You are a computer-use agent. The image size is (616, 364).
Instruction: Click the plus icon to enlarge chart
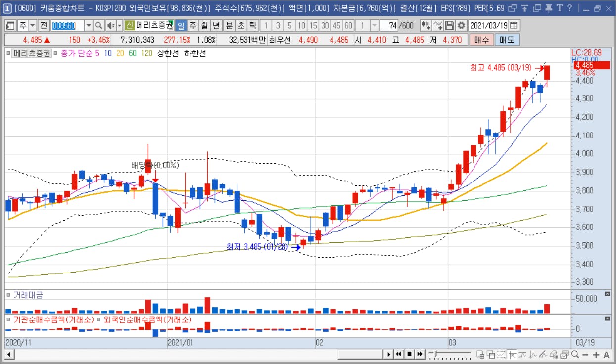[x=596, y=354]
